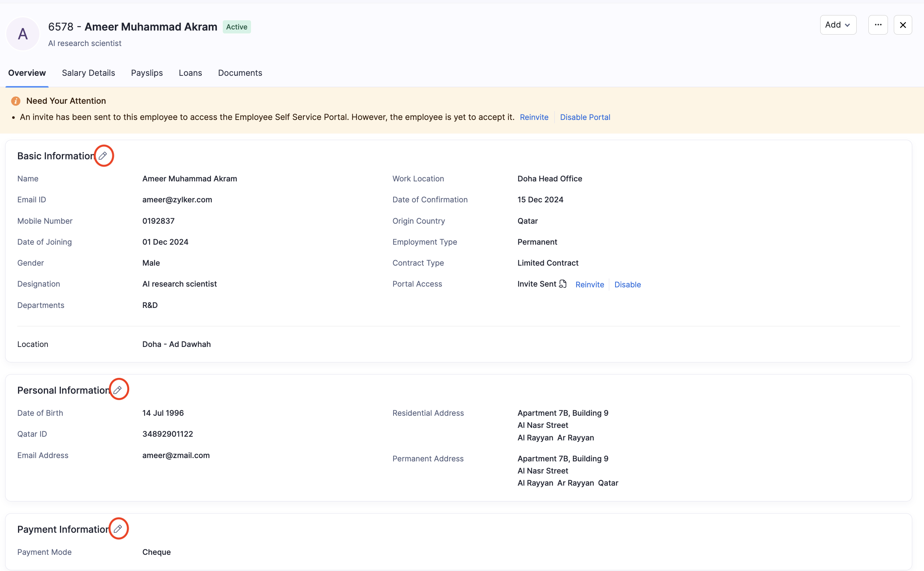Open the Payslips tab

[147, 73]
